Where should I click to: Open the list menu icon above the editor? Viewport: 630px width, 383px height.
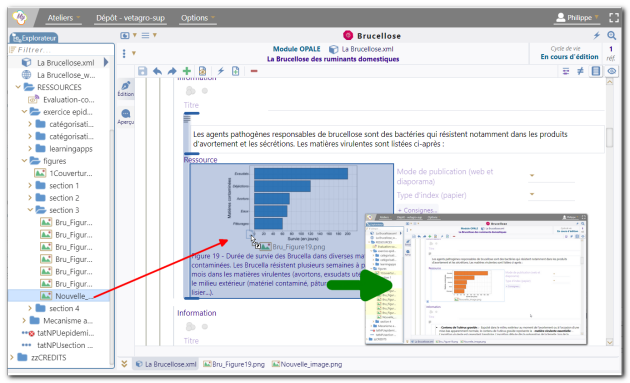pyautogui.click(x=145, y=35)
